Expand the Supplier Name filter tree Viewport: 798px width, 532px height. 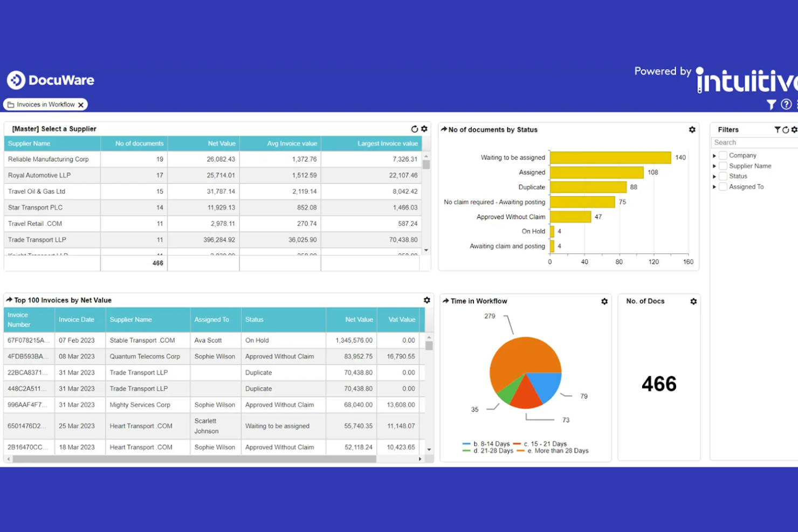point(714,165)
